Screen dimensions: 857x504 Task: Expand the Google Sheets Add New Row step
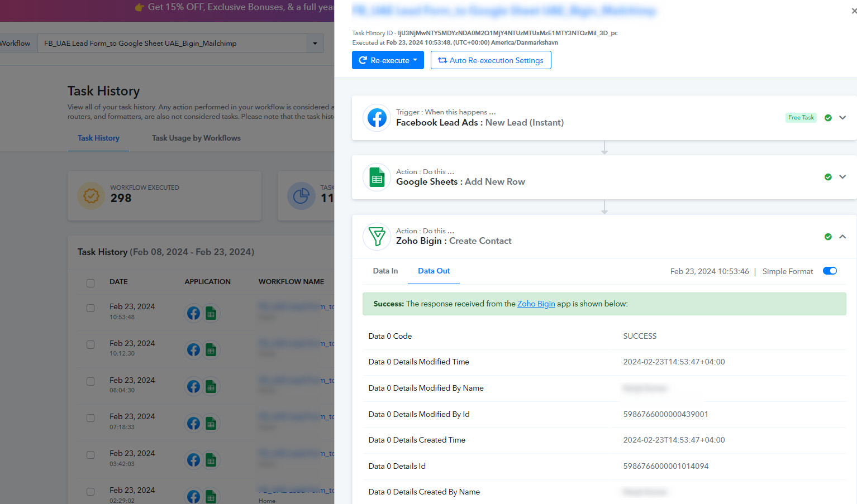pos(842,177)
